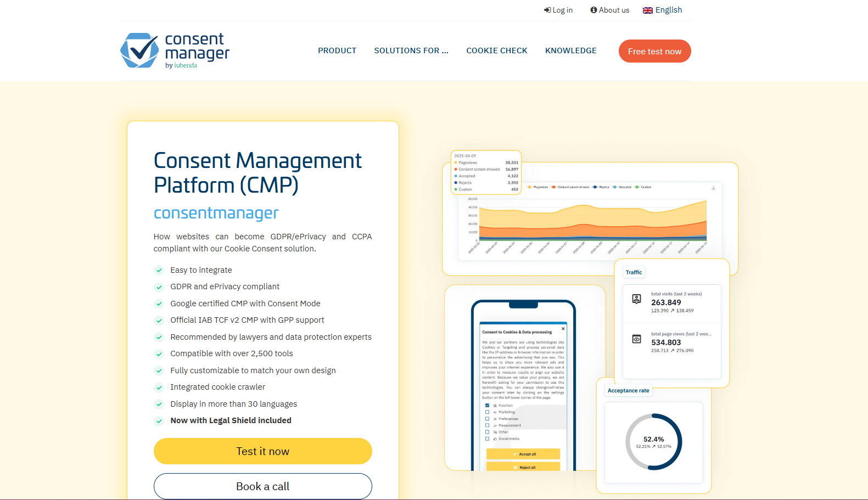The image size is (868, 500).
Task: Click the total visits icon in Traffic card
Action: (x=637, y=299)
